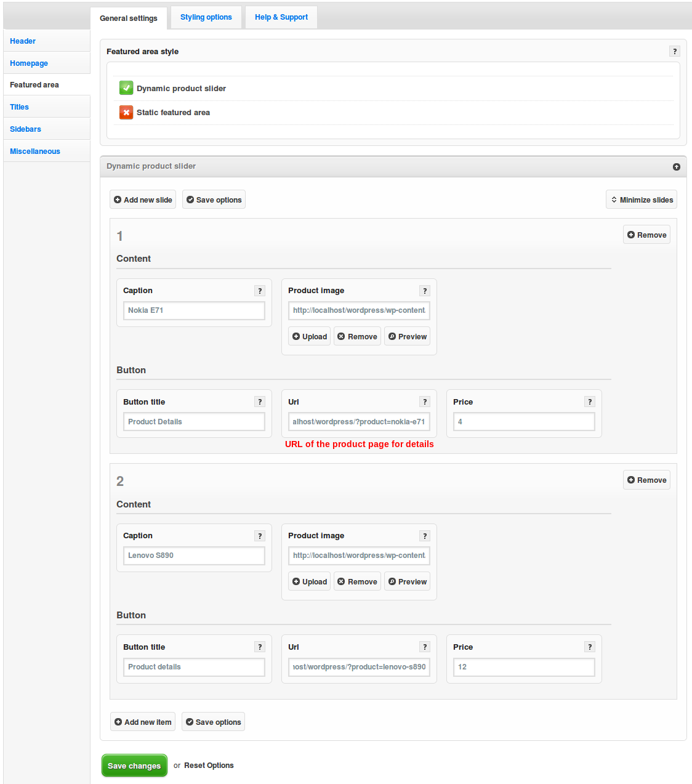Screen dimensions: 692x784
Task: Click the Button title help icon in slide 1
Action: click(x=260, y=402)
